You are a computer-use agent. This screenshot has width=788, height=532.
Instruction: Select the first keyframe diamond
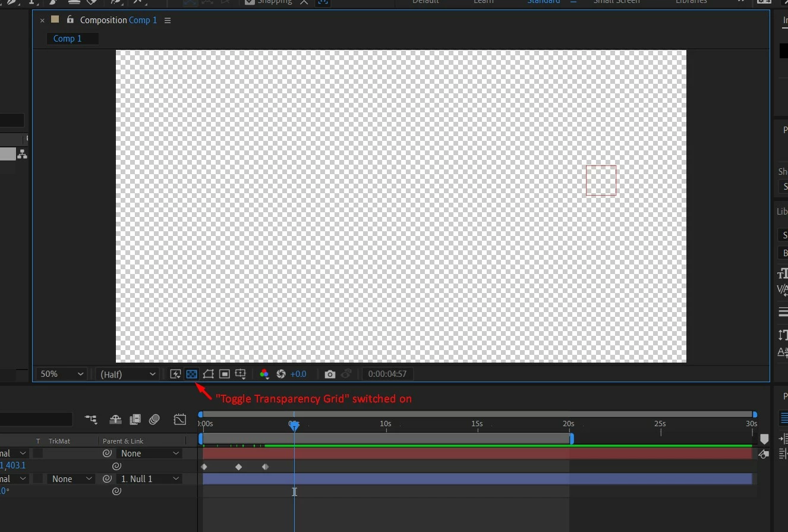click(204, 467)
